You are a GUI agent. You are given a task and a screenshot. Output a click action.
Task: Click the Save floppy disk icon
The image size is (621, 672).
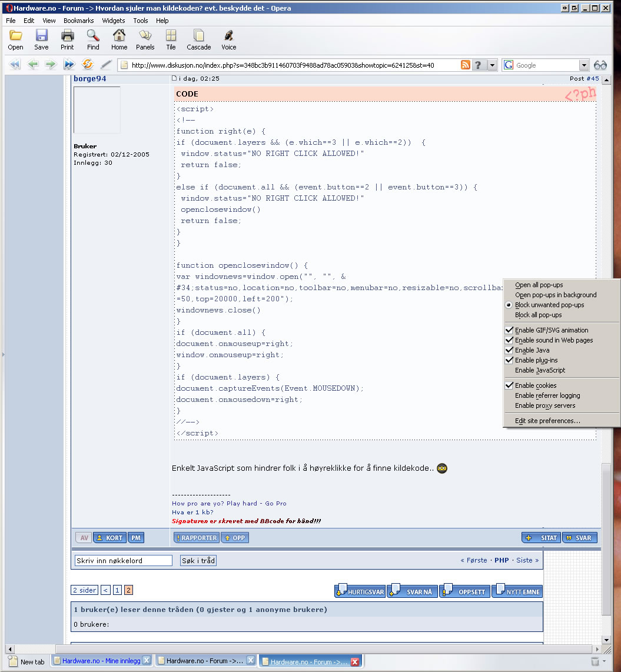point(41,35)
